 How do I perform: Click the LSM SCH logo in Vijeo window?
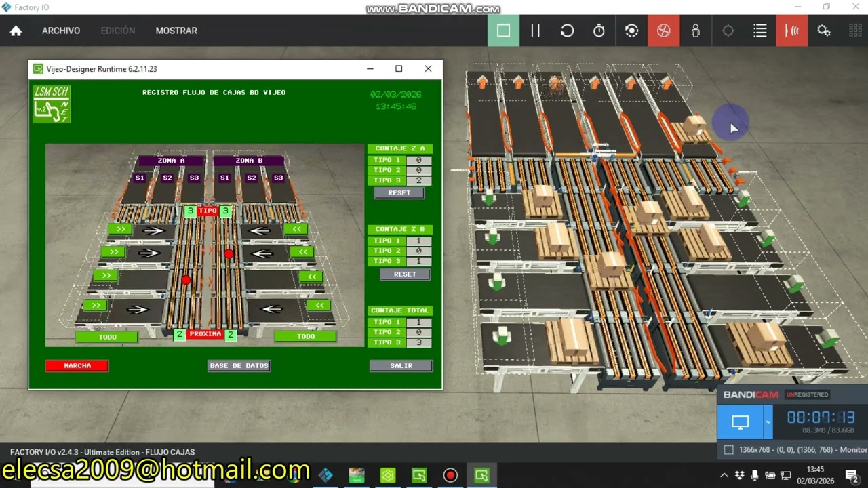tap(52, 104)
